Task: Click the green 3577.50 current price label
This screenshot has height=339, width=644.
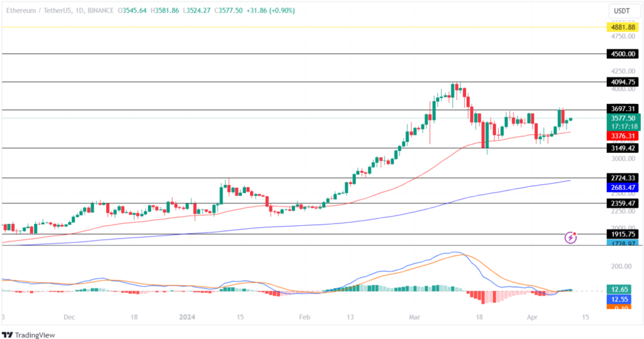Action: click(x=623, y=118)
